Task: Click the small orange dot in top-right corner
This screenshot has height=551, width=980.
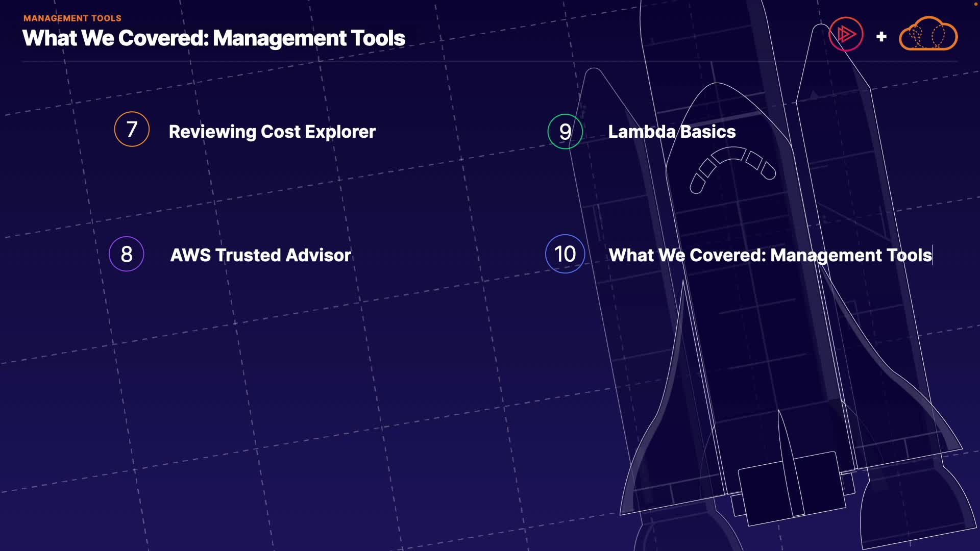Action: pos(976,3)
